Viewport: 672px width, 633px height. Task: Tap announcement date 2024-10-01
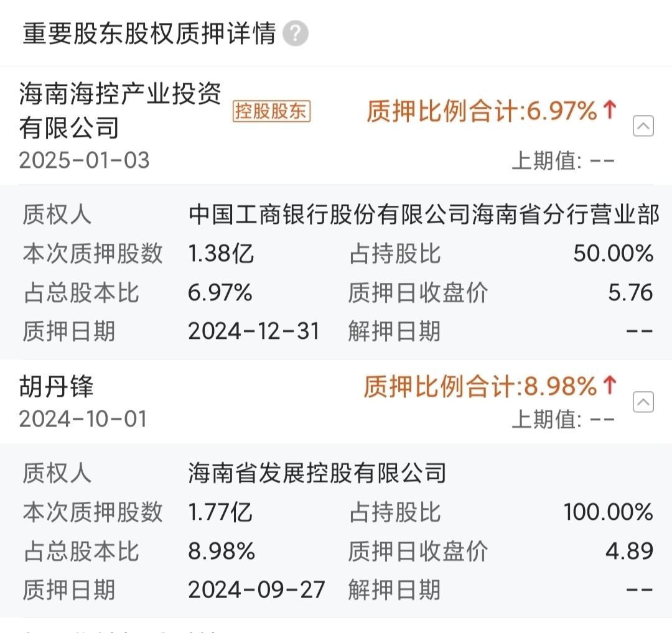click(83, 419)
